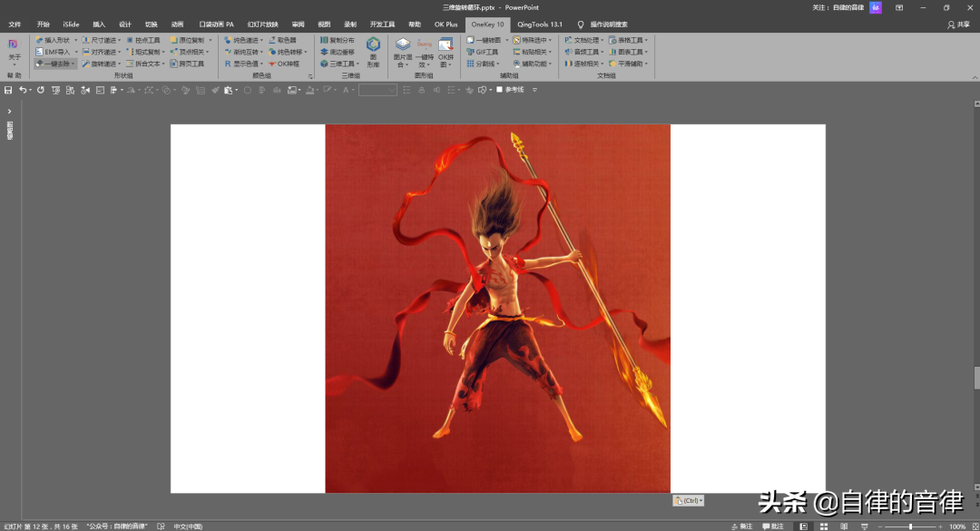Open the font size combo box
The height and width of the screenshot is (531, 980).
(377, 90)
